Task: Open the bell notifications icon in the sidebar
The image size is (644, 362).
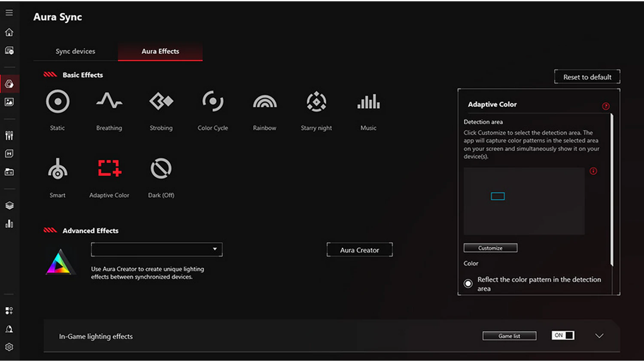Action: [9, 329]
